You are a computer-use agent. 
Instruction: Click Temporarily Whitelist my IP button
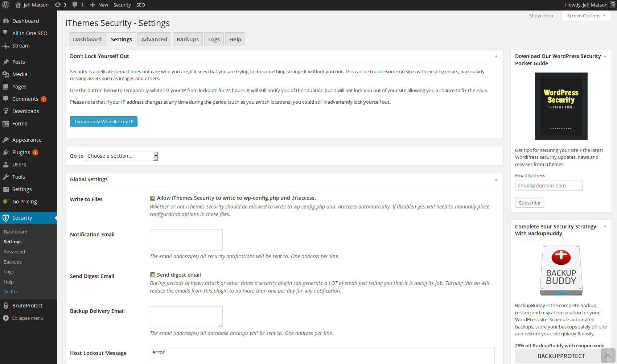coord(104,121)
